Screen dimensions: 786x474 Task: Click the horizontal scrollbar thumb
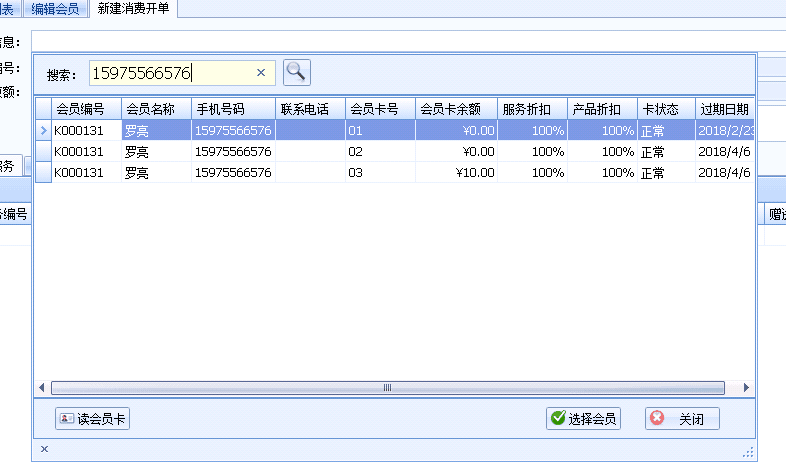tap(388, 388)
